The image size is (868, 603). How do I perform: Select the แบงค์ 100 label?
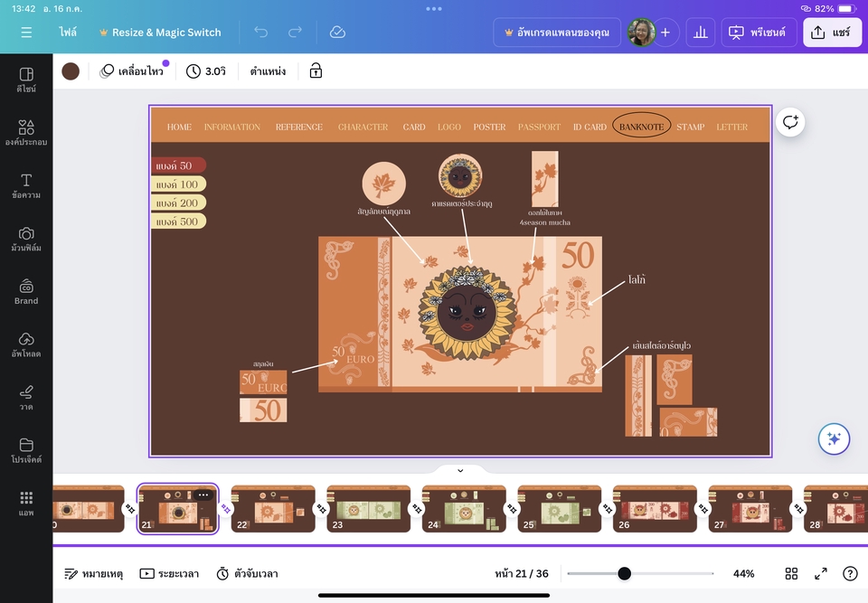(x=178, y=184)
